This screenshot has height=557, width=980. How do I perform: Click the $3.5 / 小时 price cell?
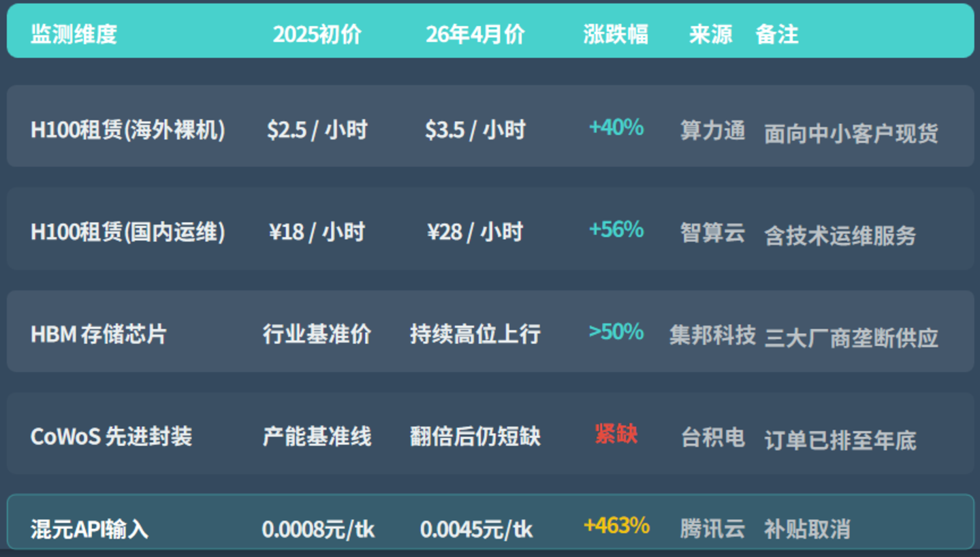pyautogui.click(x=475, y=129)
